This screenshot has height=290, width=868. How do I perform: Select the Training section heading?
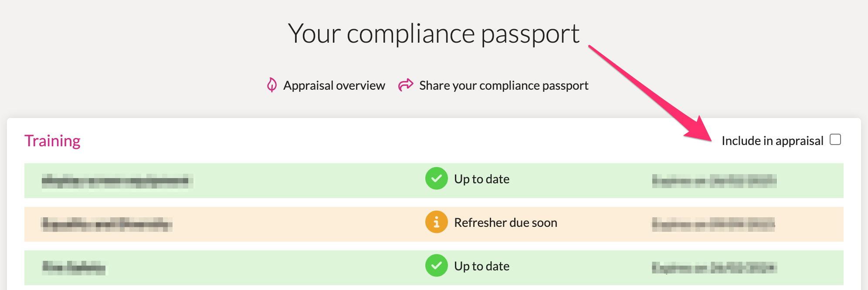[x=52, y=141]
